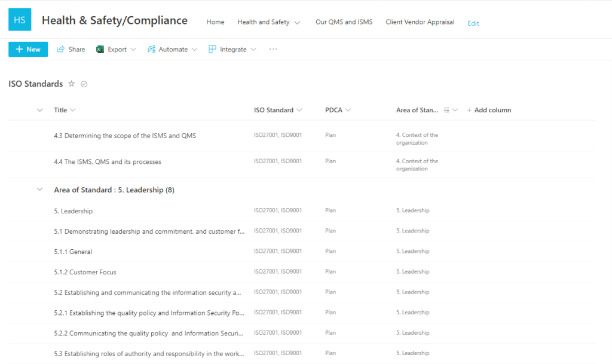This screenshot has height=364, width=612.
Task: Click the New button
Action: click(27, 49)
